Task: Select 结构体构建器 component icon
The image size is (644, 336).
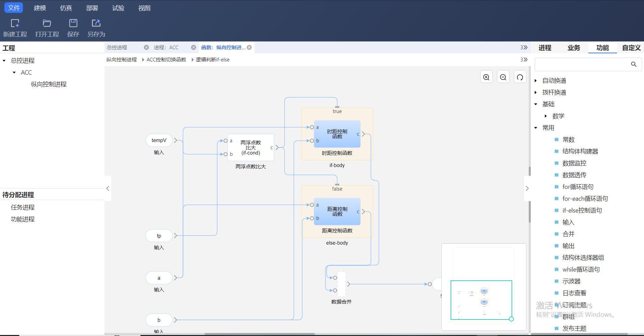Action: point(556,151)
